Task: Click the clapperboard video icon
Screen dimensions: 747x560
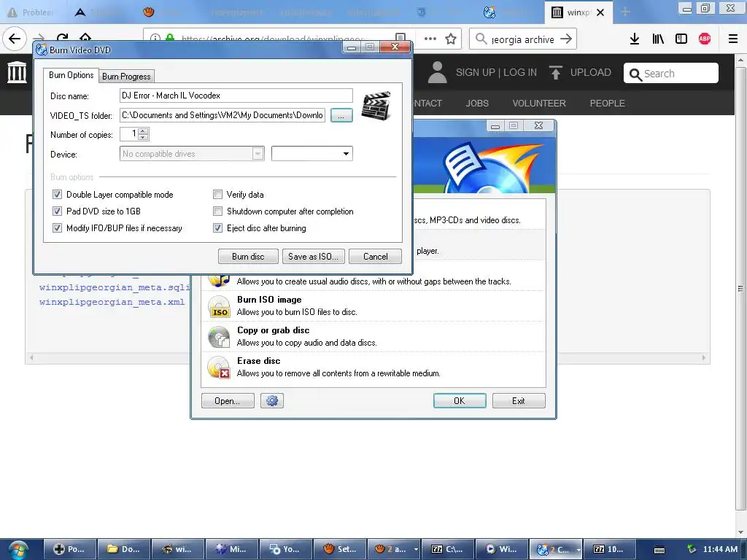Action: click(376, 106)
